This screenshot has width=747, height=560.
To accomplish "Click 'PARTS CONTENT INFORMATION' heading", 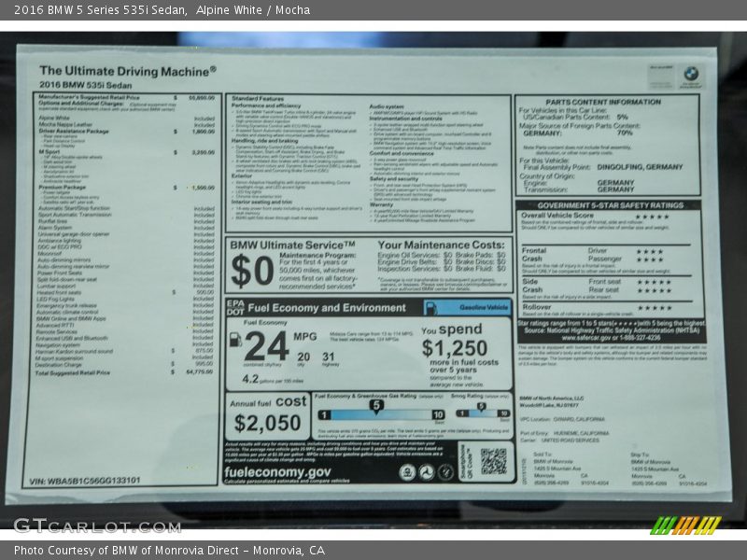I will tap(603, 102).
